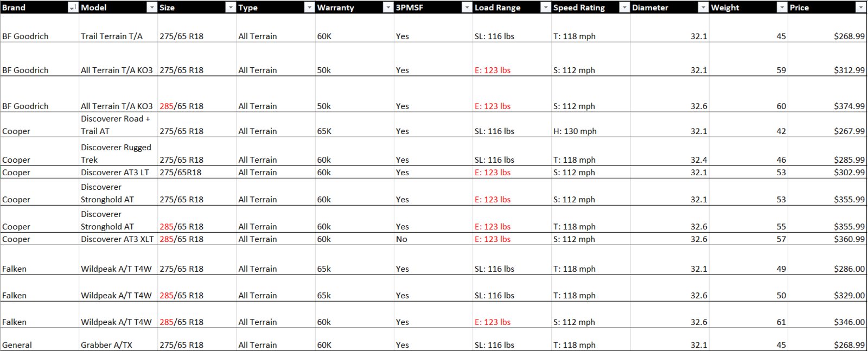This screenshot has height=351, width=868.
Task: Click the Wildpeak A/T T4W model in the $286.00 row
Action: [118, 260]
